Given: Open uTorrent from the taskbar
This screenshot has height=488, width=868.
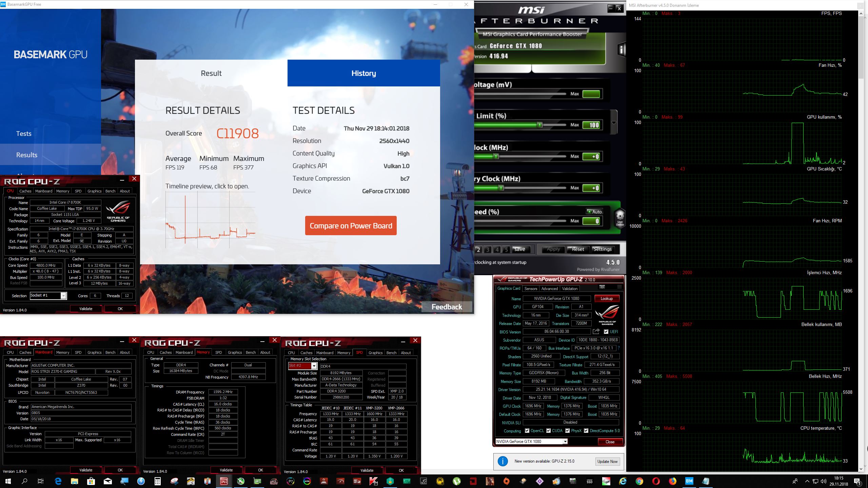Looking at the screenshot, I should click(x=457, y=481).
